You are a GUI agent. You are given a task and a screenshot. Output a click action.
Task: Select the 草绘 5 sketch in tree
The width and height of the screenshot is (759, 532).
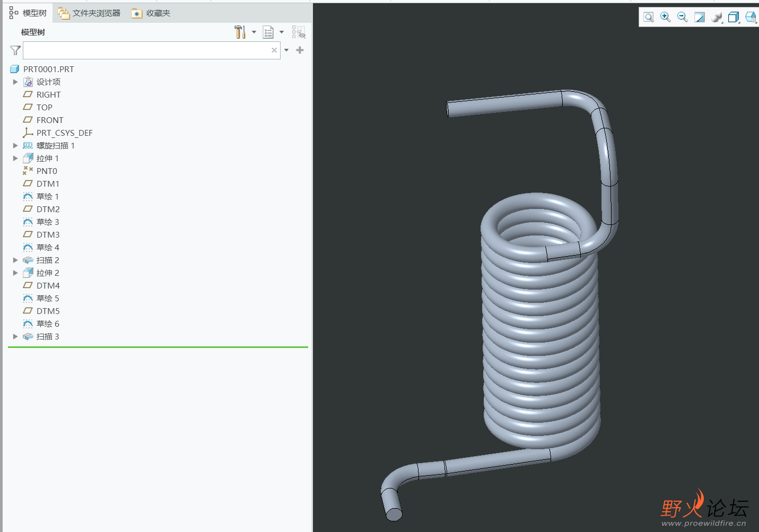[x=48, y=298]
